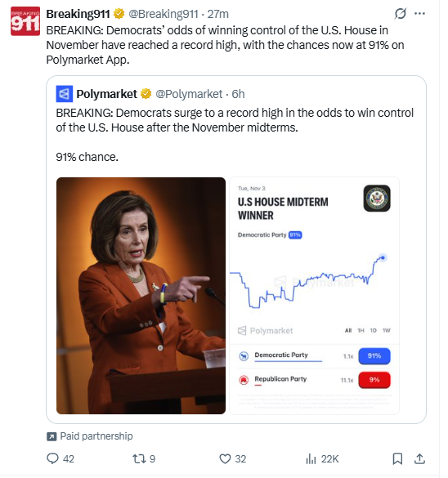Open the Breaking911 profile avatar
This screenshot has height=478, width=448.
point(25,21)
